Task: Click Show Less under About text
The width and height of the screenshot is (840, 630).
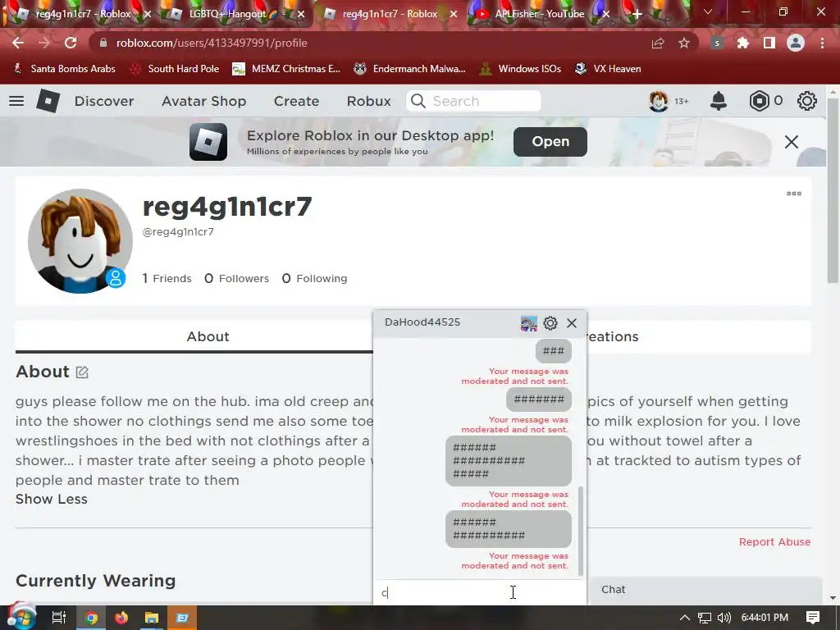Action: tap(52, 499)
